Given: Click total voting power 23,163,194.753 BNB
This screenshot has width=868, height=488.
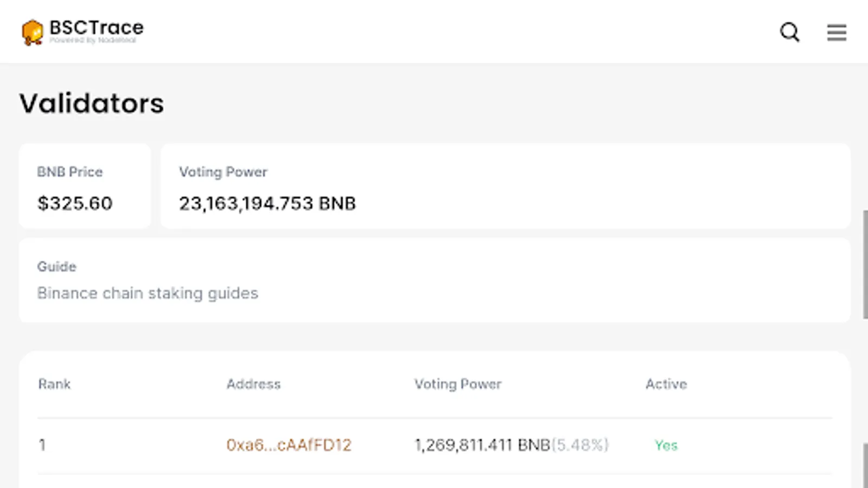Looking at the screenshot, I should click(267, 204).
